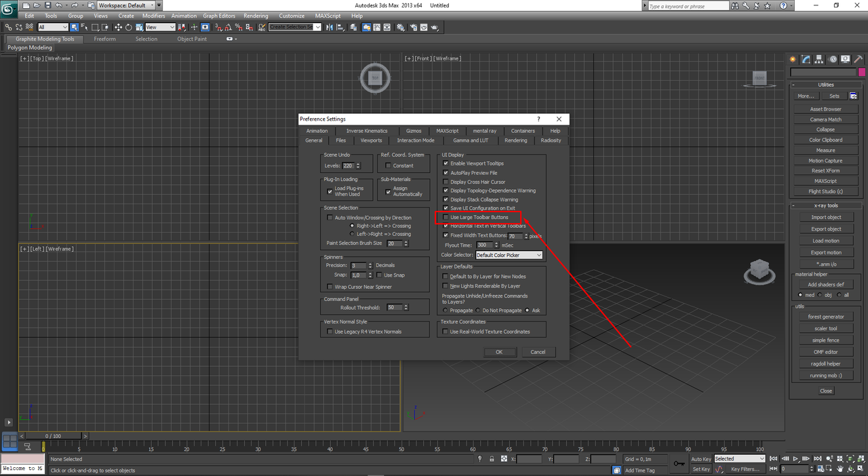This screenshot has height=476, width=868.
Task: Enable Display Cross Hair Cursor checkbox
Action: (x=446, y=182)
